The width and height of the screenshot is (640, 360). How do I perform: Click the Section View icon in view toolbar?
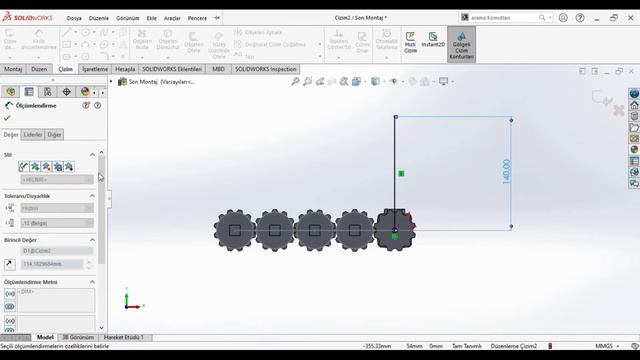pyautogui.click(x=332, y=82)
